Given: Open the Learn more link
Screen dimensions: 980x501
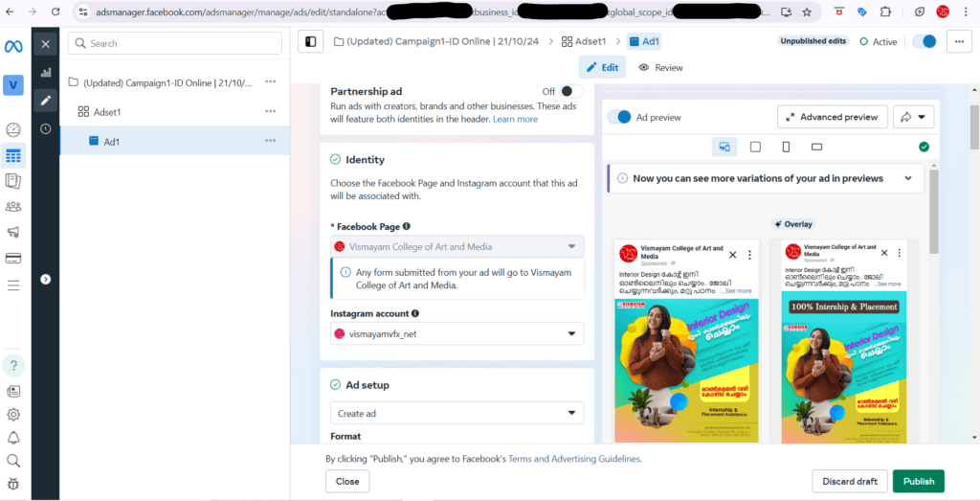Looking at the screenshot, I should pyautogui.click(x=515, y=119).
